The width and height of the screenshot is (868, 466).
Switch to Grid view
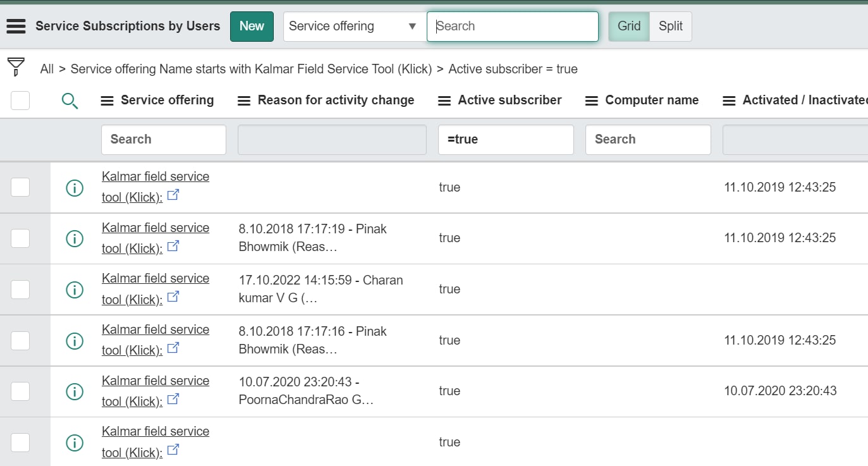(x=629, y=27)
